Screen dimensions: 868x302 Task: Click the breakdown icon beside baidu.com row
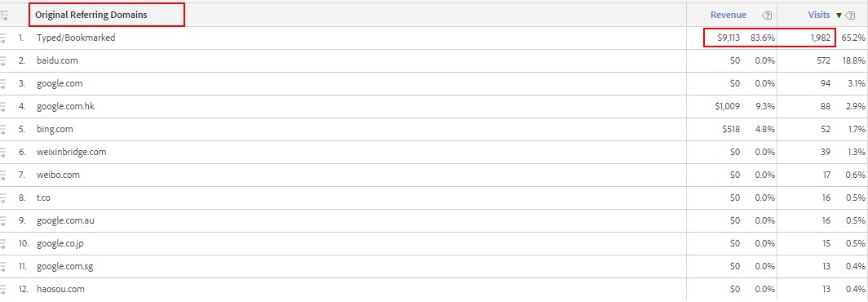pos(2,61)
